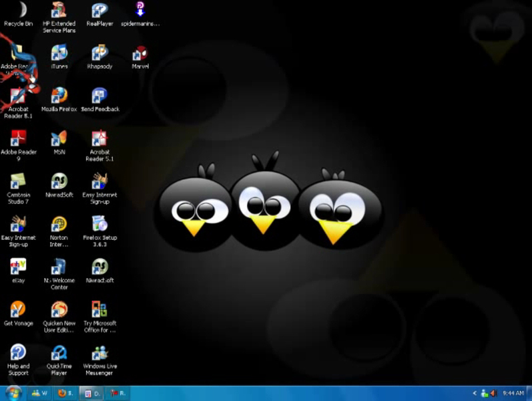Select the Camtasia Studio 7 icon
Viewport: 532px width, 401px height.
click(18, 182)
